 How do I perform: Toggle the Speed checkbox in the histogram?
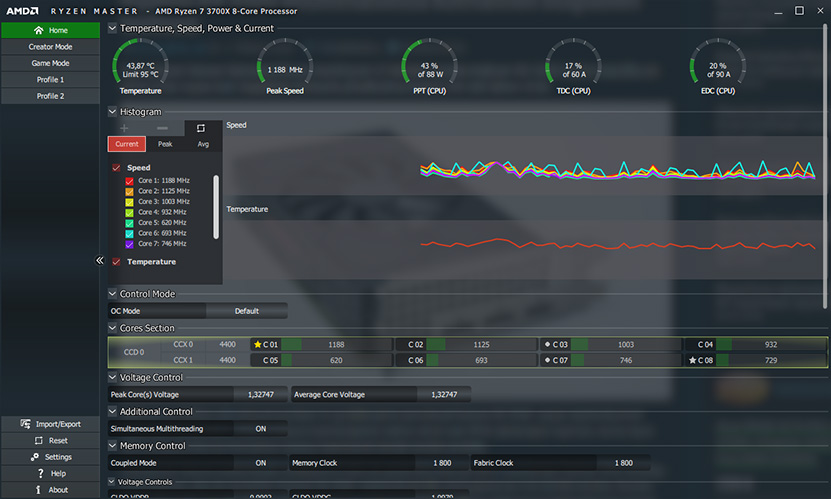[x=116, y=167]
